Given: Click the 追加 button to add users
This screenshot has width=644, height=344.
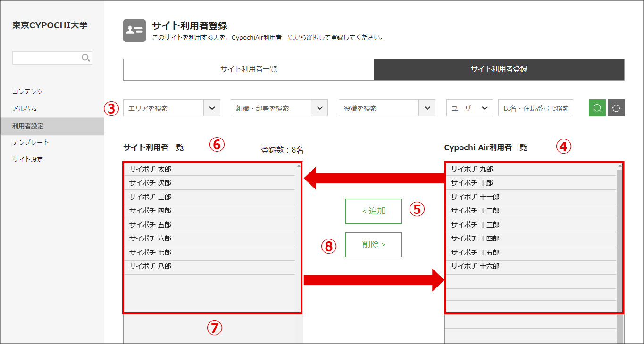Looking at the screenshot, I should (373, 211).
